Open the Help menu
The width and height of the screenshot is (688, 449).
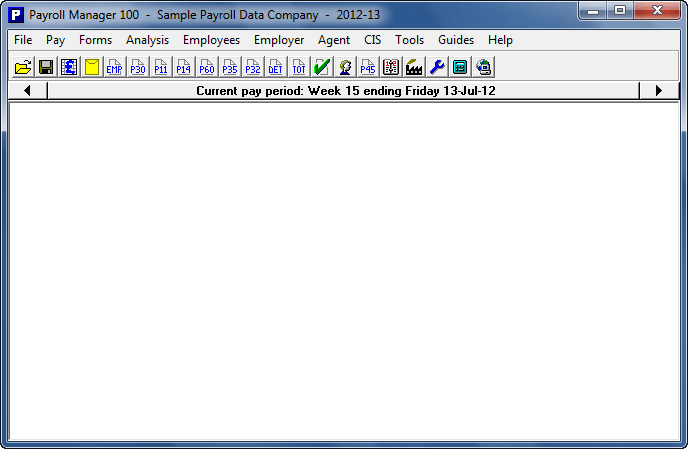(500, 40)
